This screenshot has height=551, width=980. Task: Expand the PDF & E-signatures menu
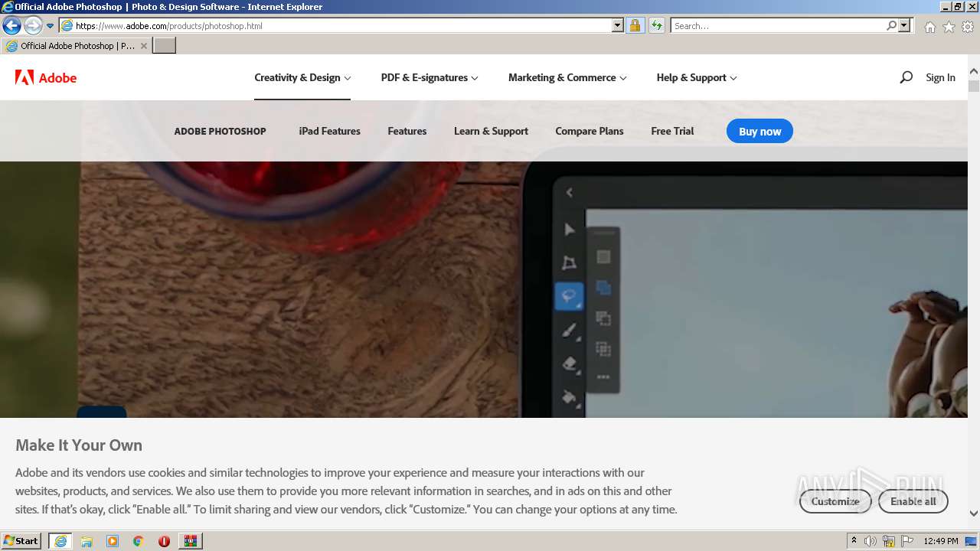click(x=430, y=77)
